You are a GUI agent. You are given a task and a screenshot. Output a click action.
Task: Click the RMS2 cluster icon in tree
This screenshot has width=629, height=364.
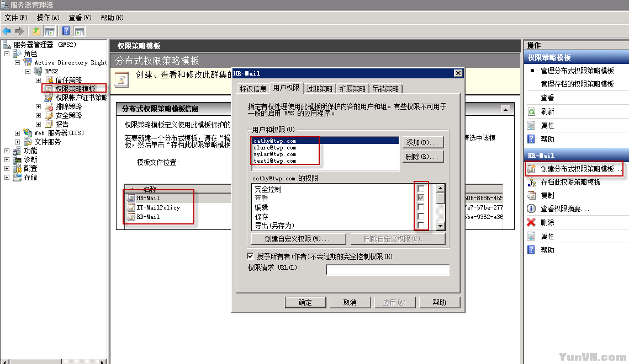click(38, 71)
